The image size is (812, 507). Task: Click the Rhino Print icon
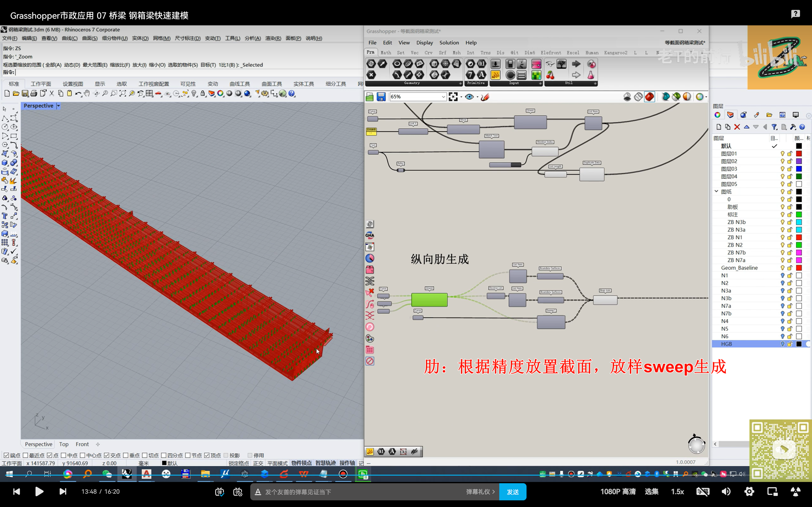click(x=34, y=93)
